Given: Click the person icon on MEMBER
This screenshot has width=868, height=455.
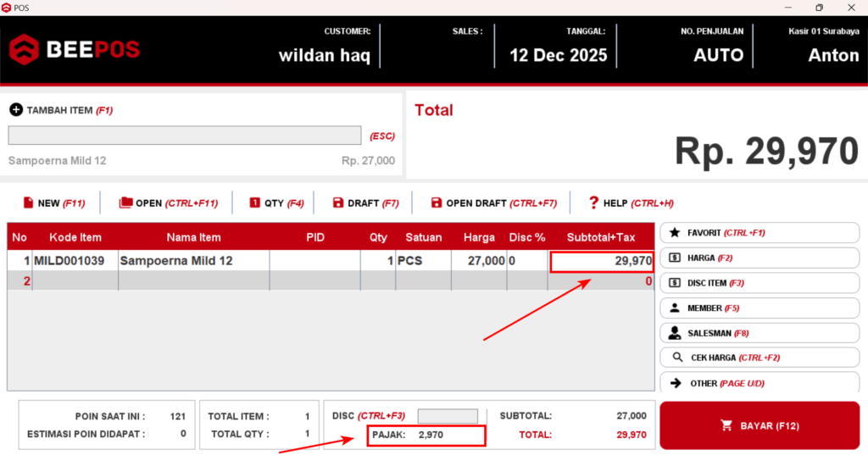Looking at the screenshot, I should pyautogui.click(x=674, y=308).
